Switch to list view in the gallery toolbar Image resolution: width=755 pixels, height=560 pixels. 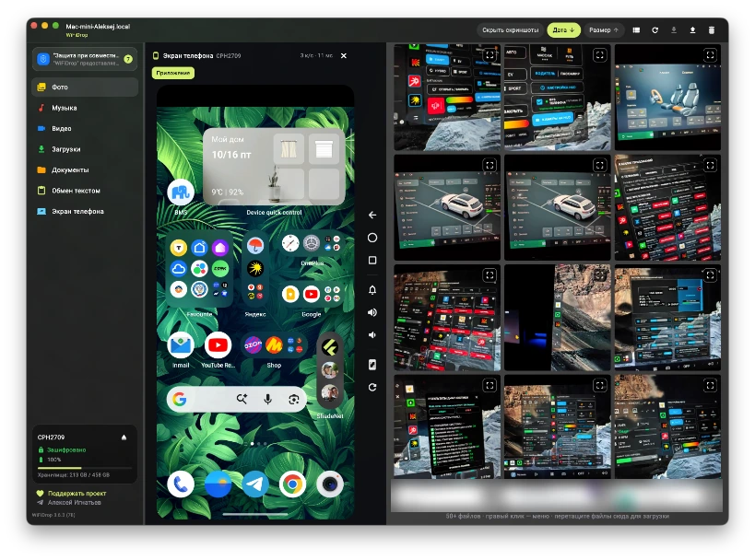636,29
